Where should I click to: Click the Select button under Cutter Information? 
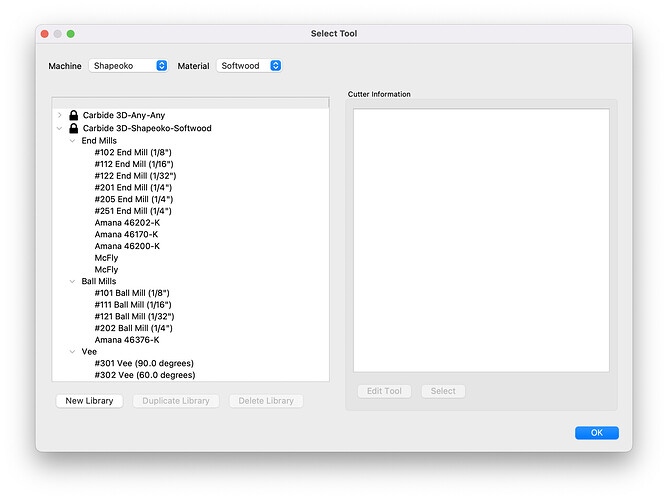coord(443,391)
